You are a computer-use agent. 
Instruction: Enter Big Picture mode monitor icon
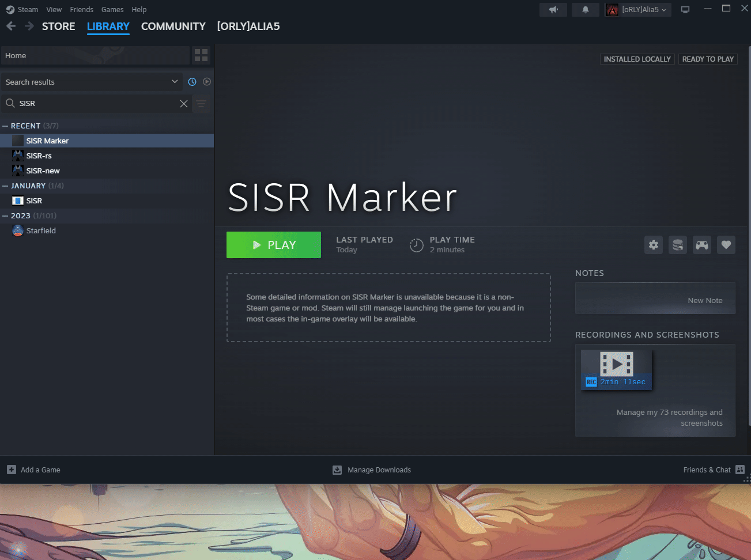pyautogui.click(x=685, y=10)
